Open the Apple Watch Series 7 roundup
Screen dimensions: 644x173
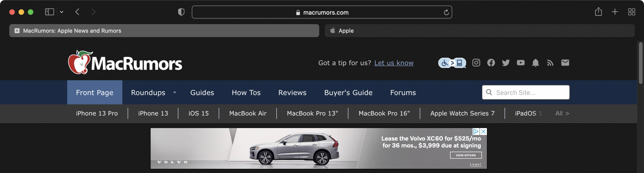(462, 113)
